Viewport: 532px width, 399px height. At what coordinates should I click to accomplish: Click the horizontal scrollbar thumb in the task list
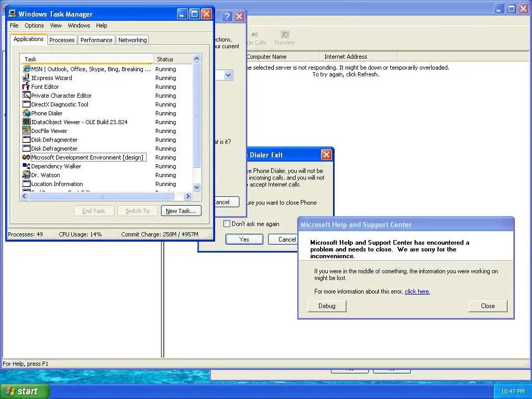coord(101,196)
